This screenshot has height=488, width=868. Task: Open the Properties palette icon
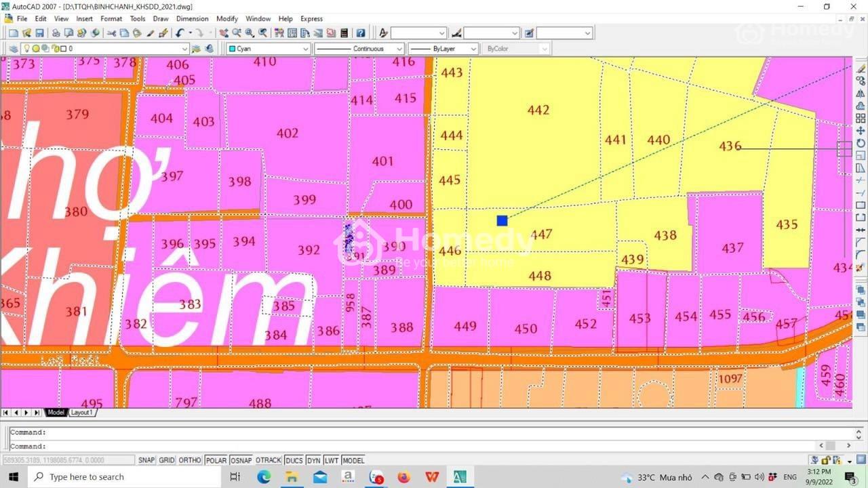[x=279, y=33]
